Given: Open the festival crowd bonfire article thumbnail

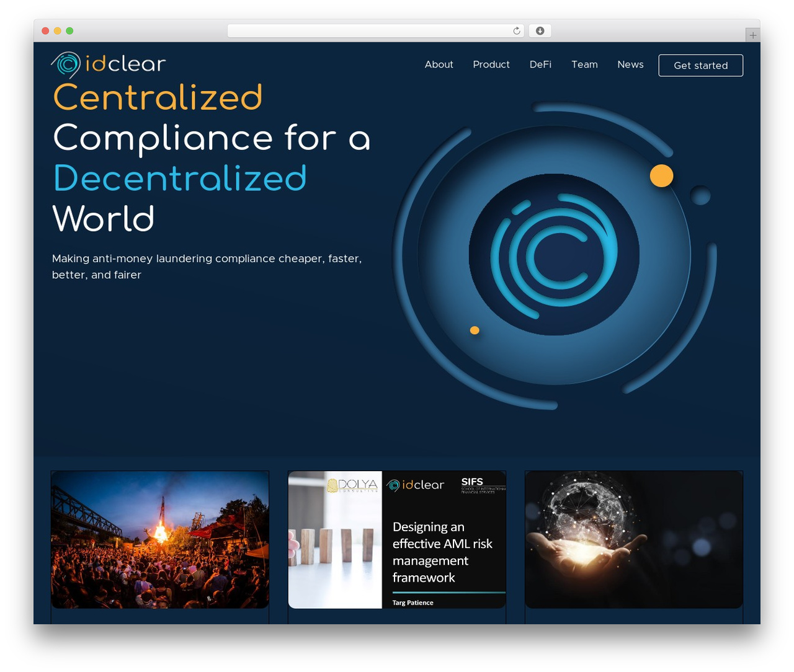Looking at the screenshot, I should coord(160,539).
